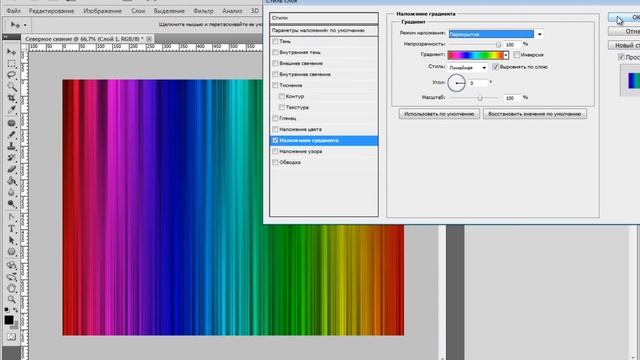Select the 3D Object Rotate tool
Image resolution: width=640 pixels, height=360 pixels.
(x=11, y=265)
